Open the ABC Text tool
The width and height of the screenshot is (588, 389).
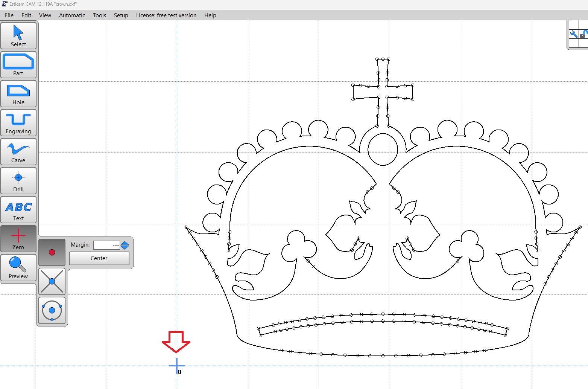click(x=18, y=210)
